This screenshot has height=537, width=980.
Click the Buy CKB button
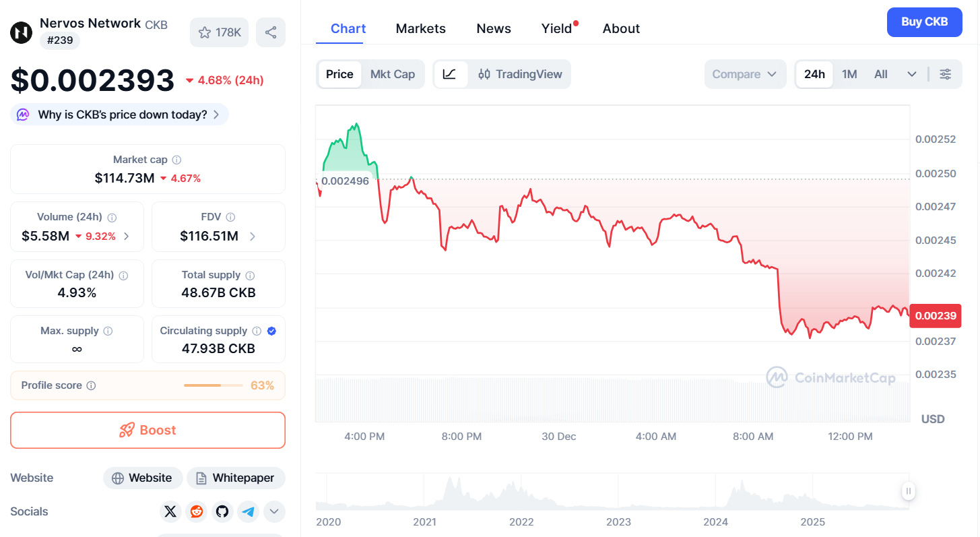click(x=924, y=22)
